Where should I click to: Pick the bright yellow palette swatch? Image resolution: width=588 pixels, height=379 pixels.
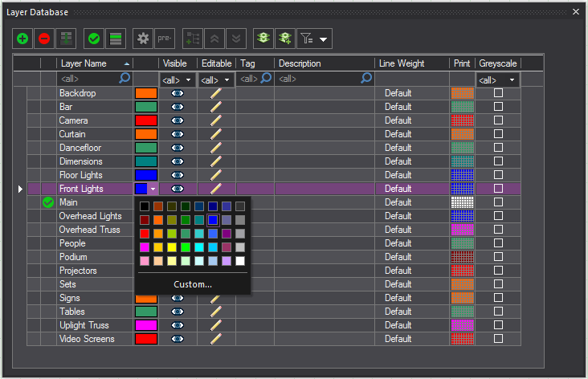(172, 247)
